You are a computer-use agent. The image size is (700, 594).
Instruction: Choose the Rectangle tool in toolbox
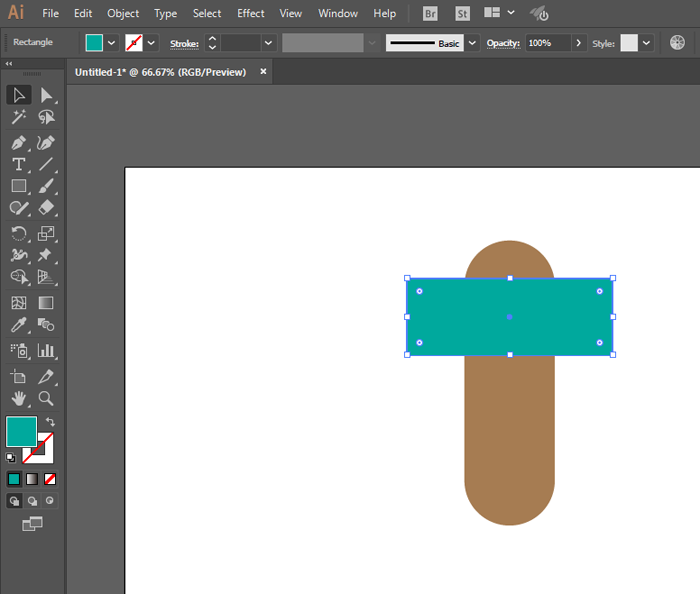(19, 186)
